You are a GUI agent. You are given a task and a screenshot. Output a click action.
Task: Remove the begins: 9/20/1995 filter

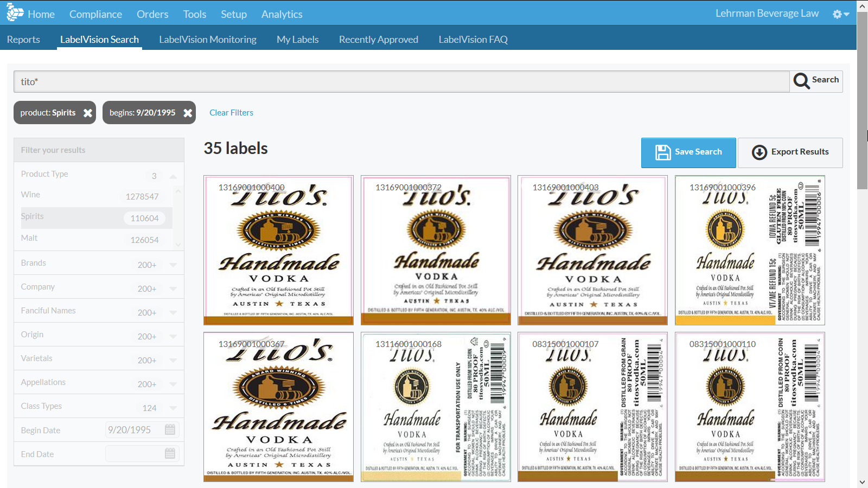coord(188,113)
